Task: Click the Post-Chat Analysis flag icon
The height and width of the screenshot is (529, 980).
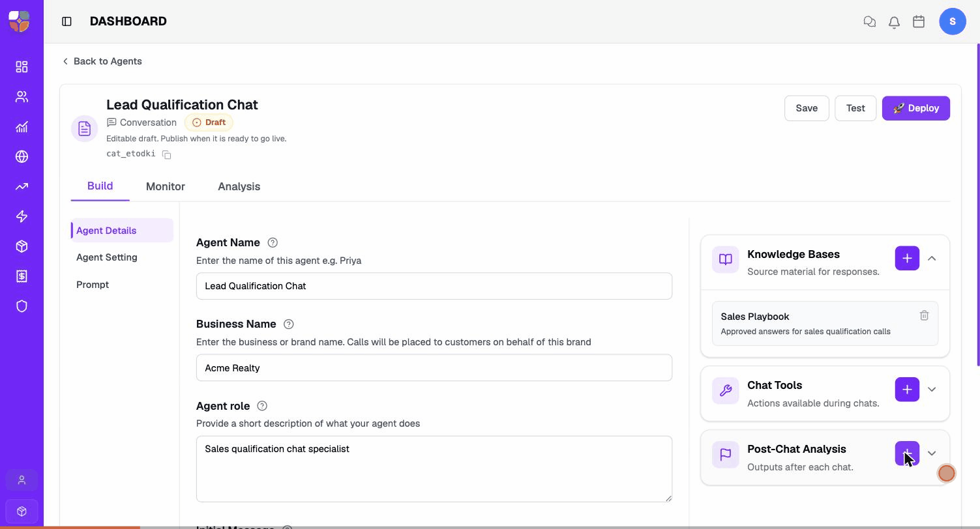Action: (726, 455)
